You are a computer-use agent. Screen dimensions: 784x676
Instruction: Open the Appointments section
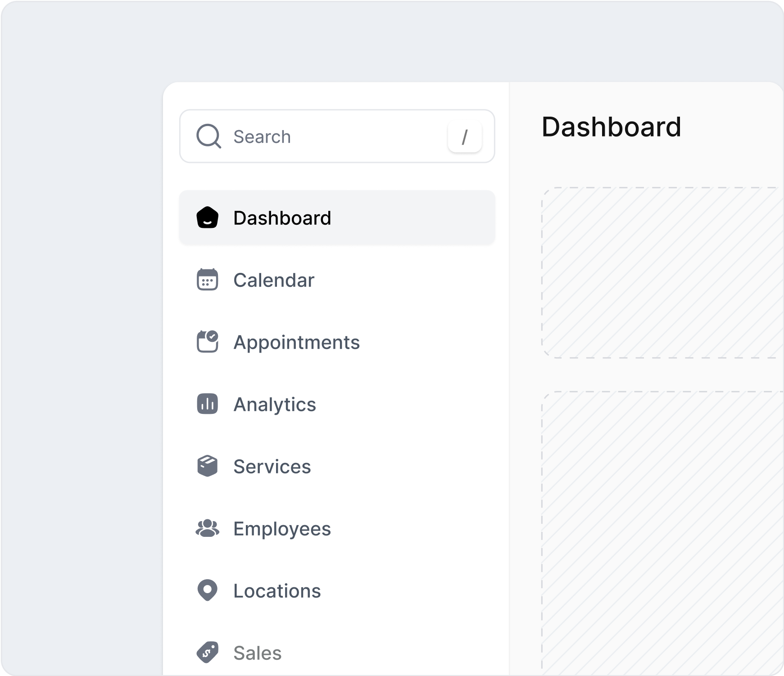pyautogui.click(x=296, y=343)
